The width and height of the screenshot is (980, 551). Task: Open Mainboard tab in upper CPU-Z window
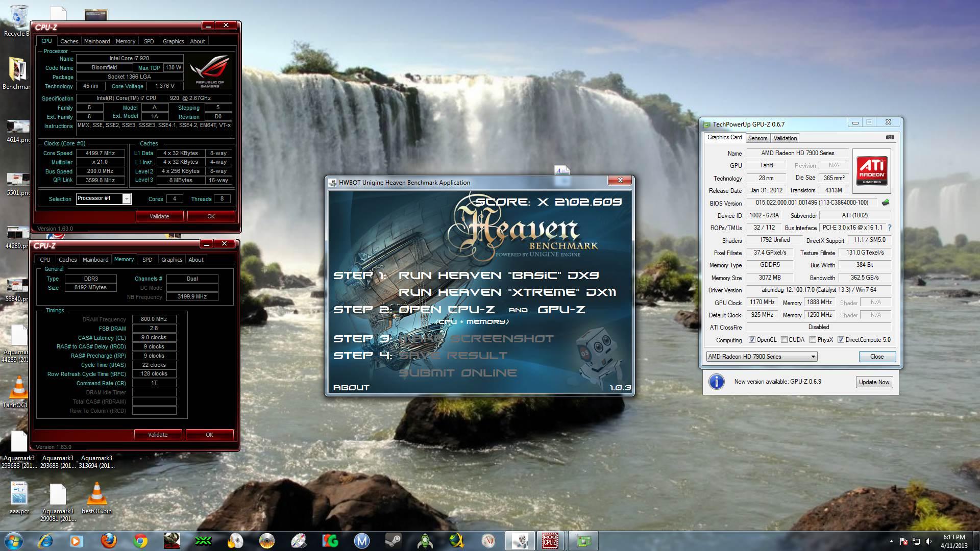pyautogui.click(x=97, y=41)
